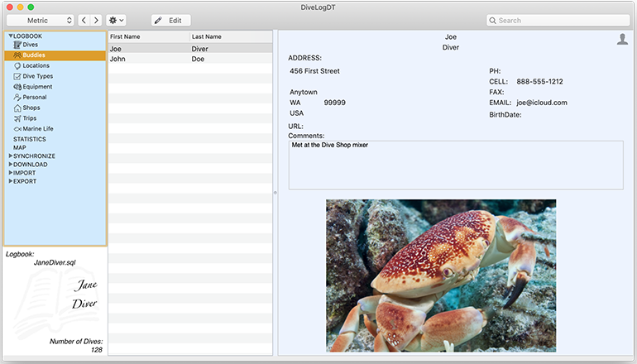Select the STATISTICS sidebar item

[30, 139]
